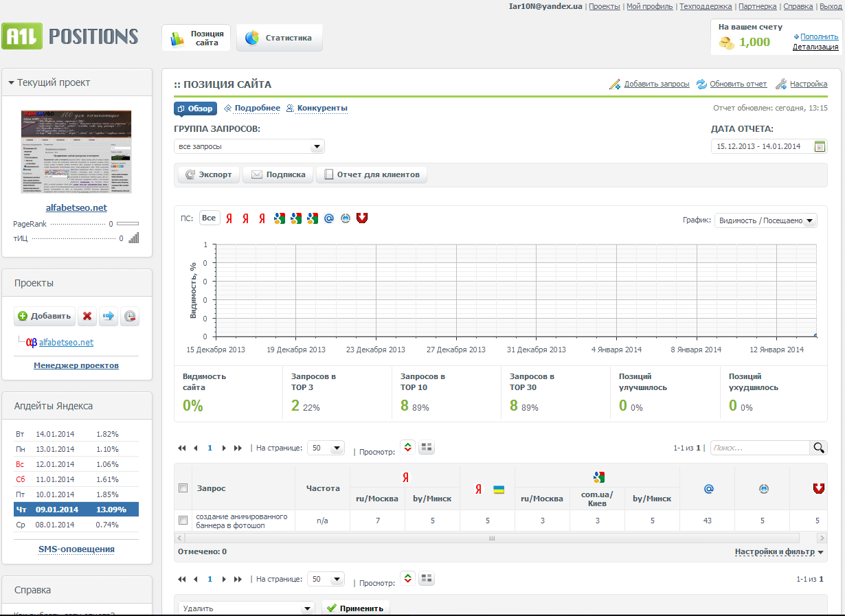Filter chart by the red shield icon
Viewport: 845px width, 616px height.
[x=362, y=218]
